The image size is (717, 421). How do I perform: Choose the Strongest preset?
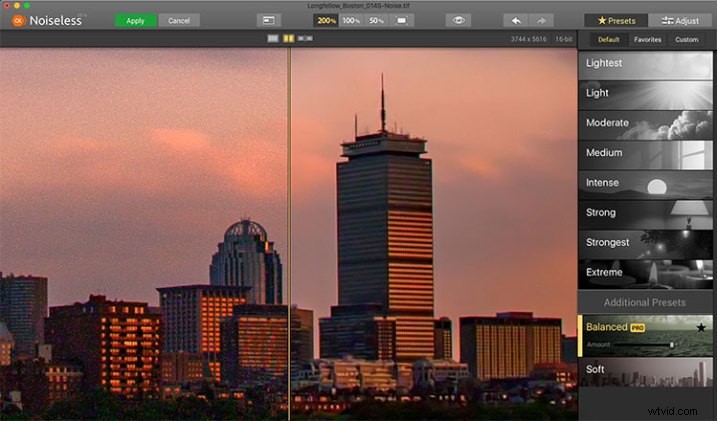645,245
